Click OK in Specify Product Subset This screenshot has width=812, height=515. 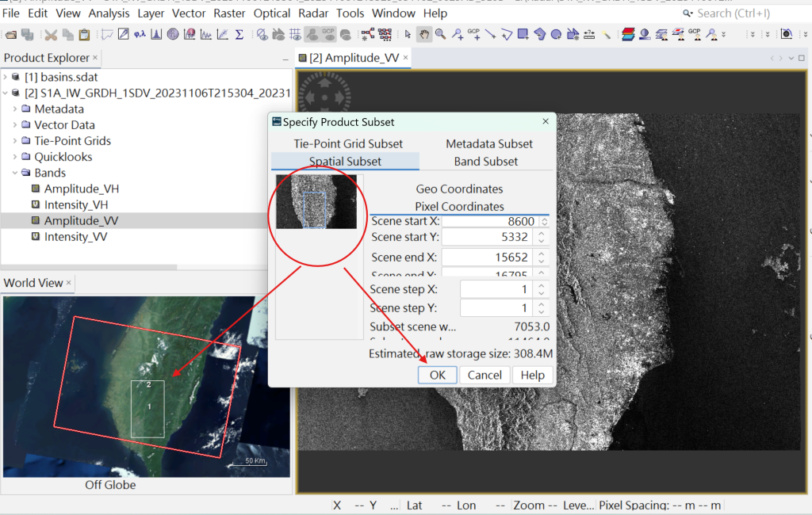click(x=437, y=376)
